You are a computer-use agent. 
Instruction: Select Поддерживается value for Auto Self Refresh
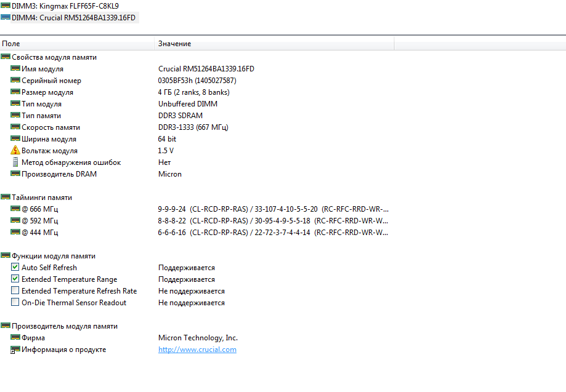(x=187, y=268)
